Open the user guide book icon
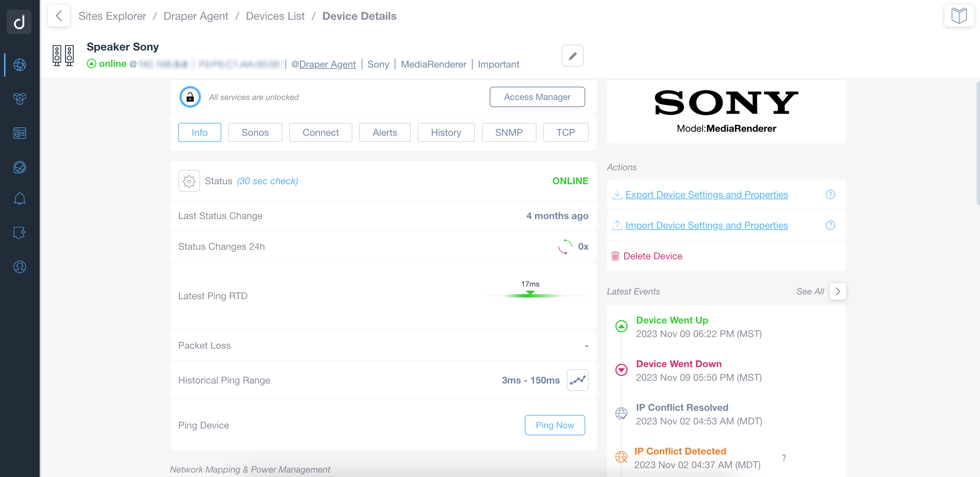The height and width of the screenshot is (477, 980). point(959,16)
